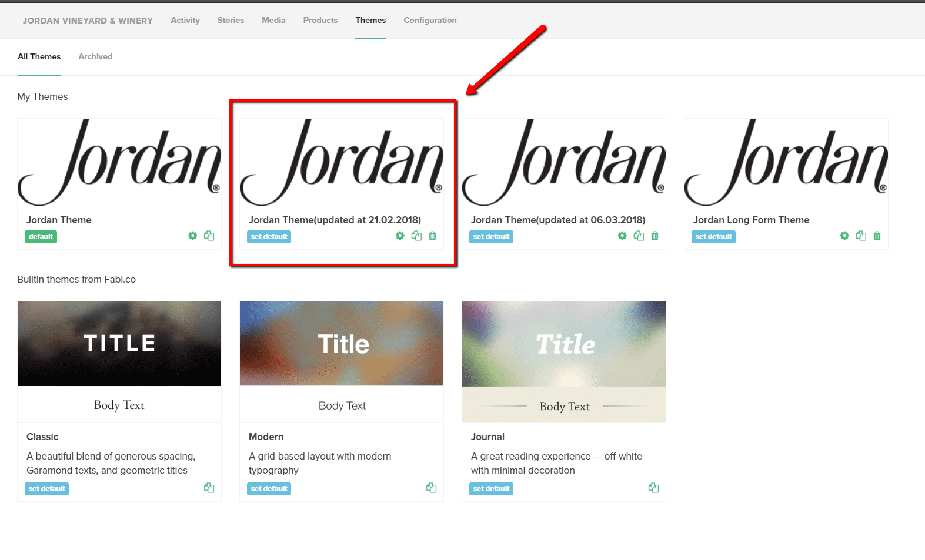
Task: Open the Configuration menu
Action: click(x=430, y=21)
